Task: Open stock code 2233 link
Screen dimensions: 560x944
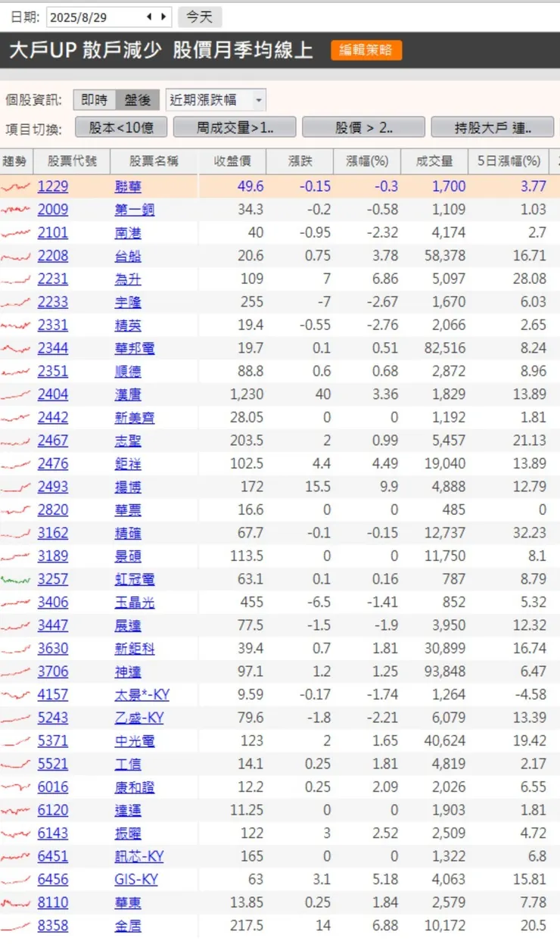Action: click(x=53, y=302)
